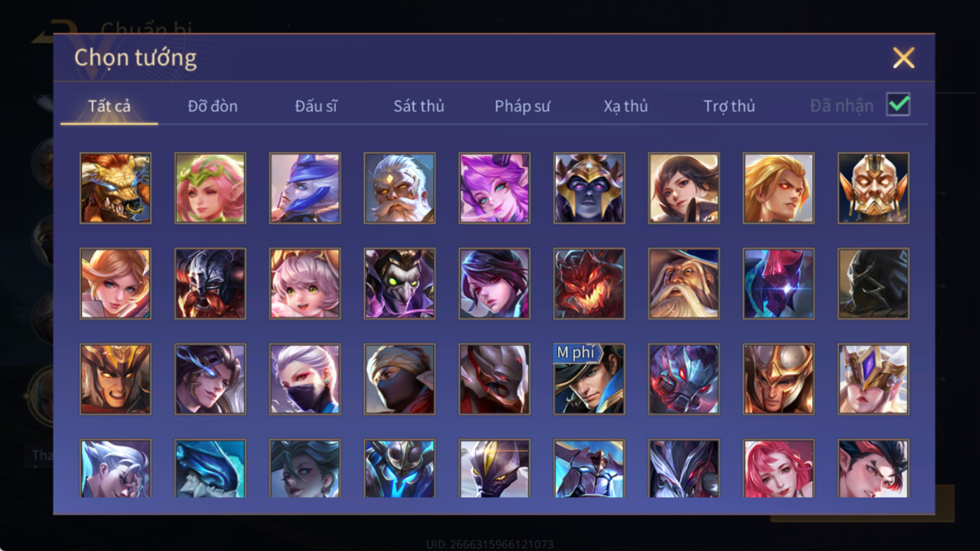This screenshot has width=980, height=551.
Task: Choose the golden spartan helmet hero
Action: 779,379
